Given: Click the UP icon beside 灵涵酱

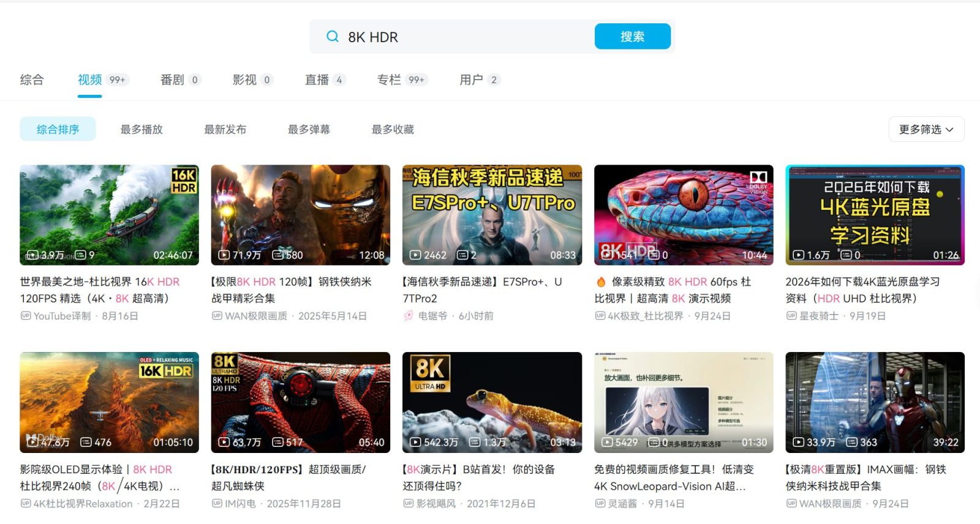Looking at the screenshot, I should 600,503.
